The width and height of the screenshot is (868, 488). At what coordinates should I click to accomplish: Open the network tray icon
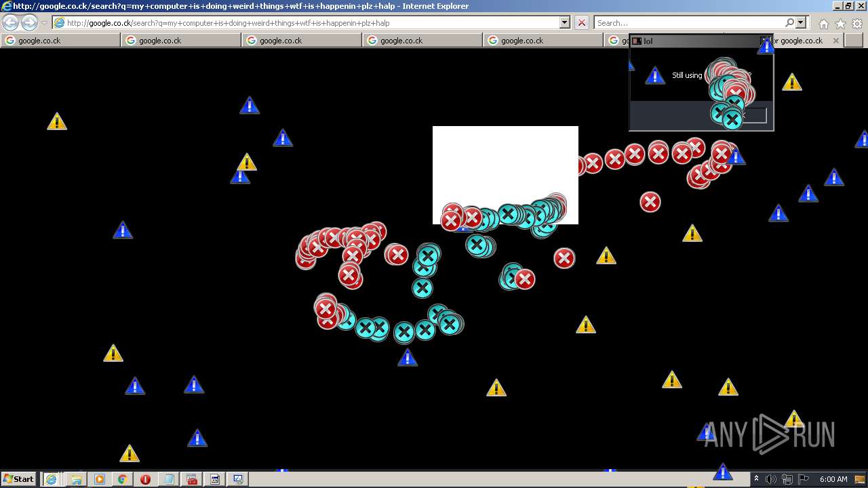coord(787,479)
